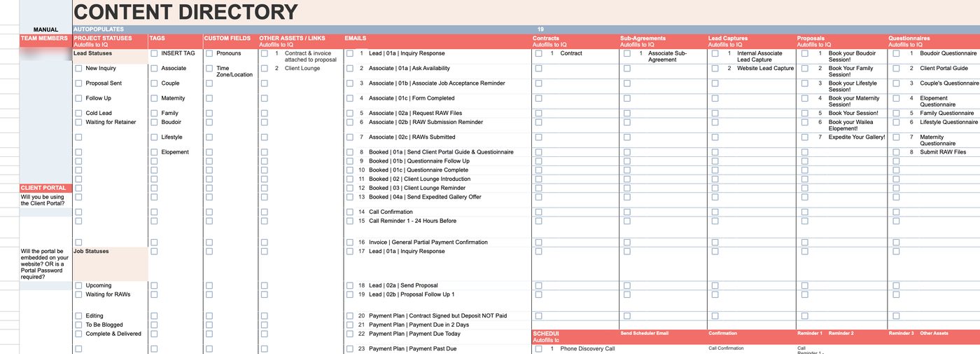Enable the Waiting for Retainer checkbox
This screenshot has height=354, width=980.
click(x=78, y=123)
